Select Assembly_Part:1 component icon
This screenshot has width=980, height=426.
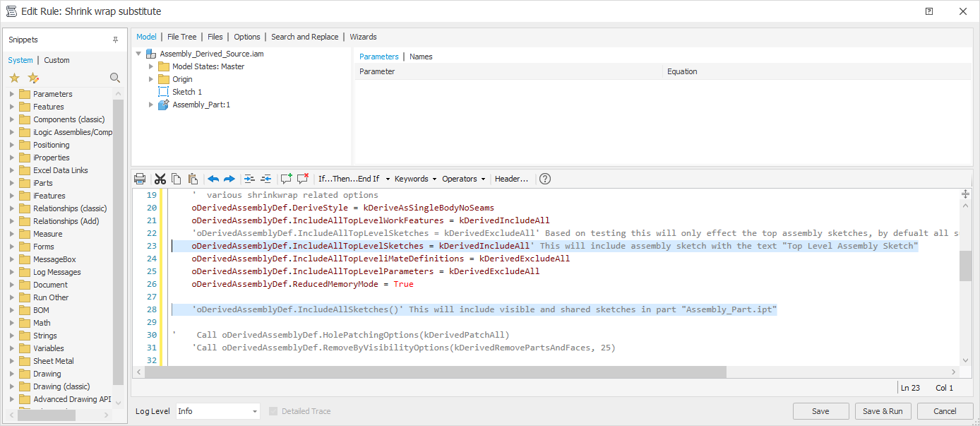(x=164, y=105)
